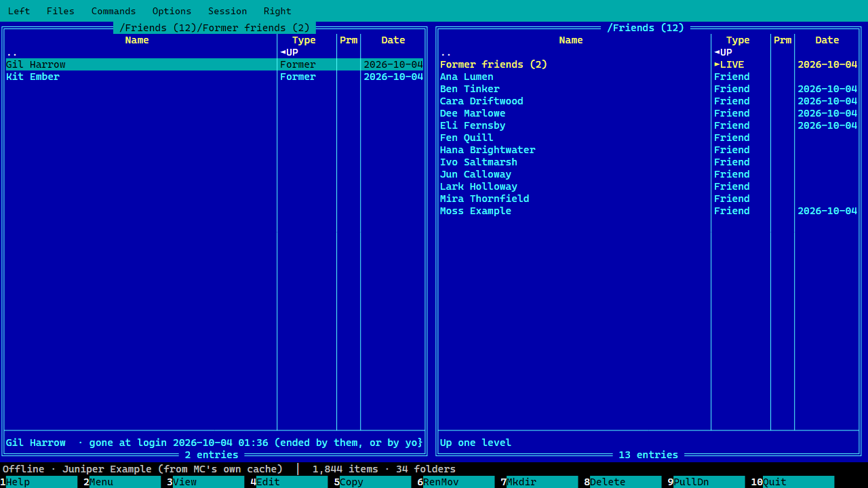Go up one level in right panel
The image size is (868, 488).
[648, 52]
